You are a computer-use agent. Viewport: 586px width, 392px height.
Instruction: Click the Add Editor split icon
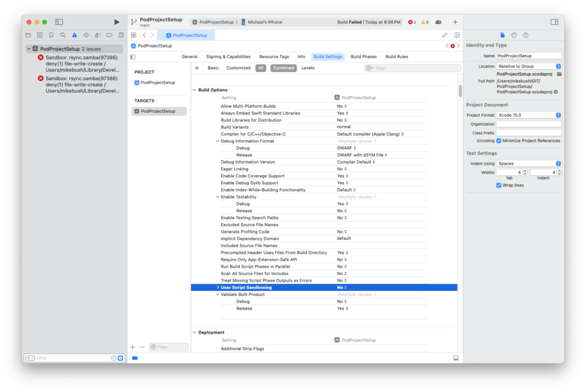pyautogui.click(x=457, y=35)
